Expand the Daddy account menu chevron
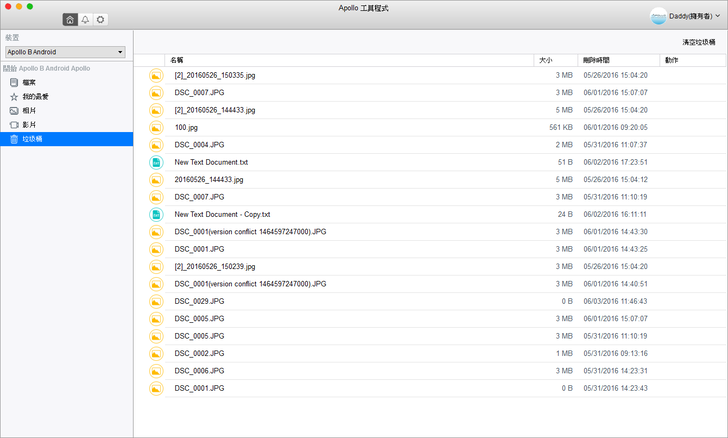The image size is (728, 438). [719, 17]
